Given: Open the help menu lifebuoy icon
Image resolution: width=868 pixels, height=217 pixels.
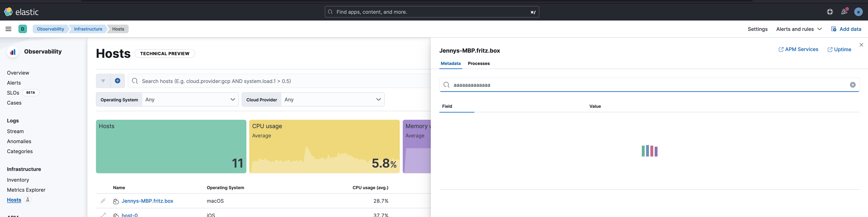Looking at the screenshot, I should click(830, 12).
